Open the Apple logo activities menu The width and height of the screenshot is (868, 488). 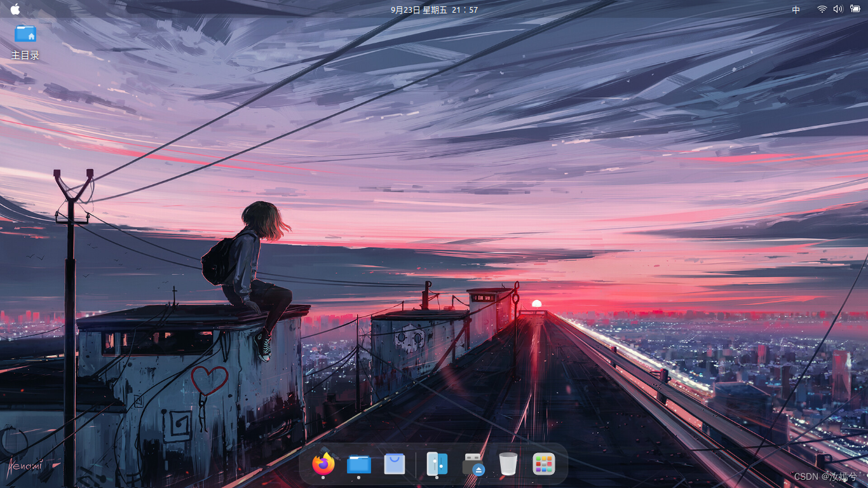pos(15,10)
